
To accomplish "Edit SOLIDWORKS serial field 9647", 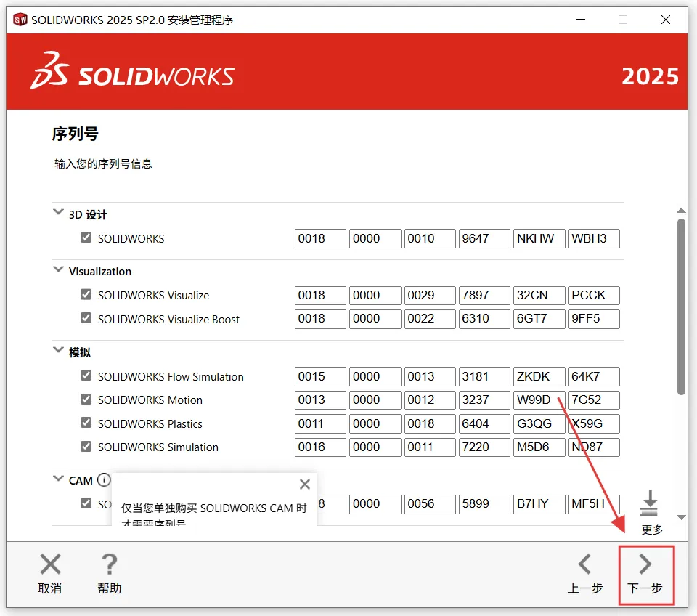I will tap(484, 238).
